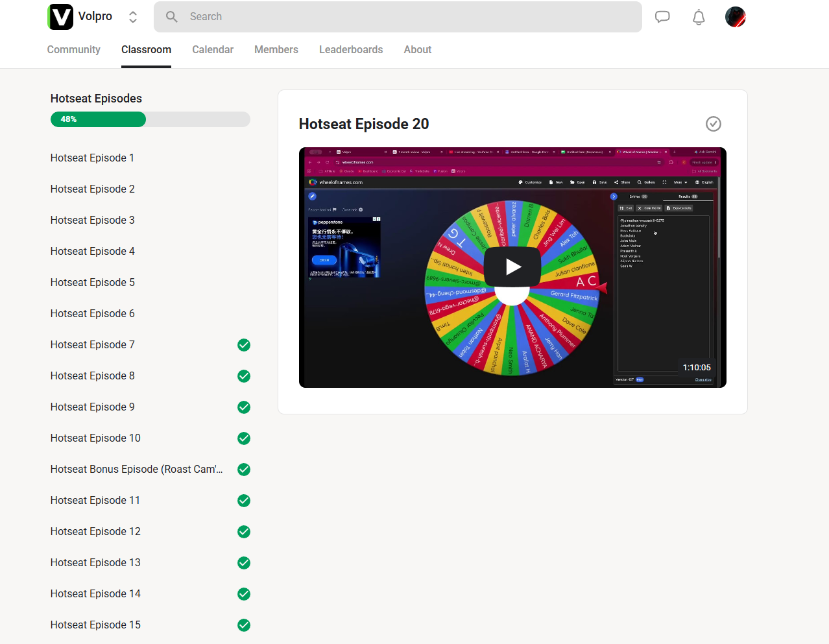Play the Hotseat Episode 20 video

click(x=512, y=267)
